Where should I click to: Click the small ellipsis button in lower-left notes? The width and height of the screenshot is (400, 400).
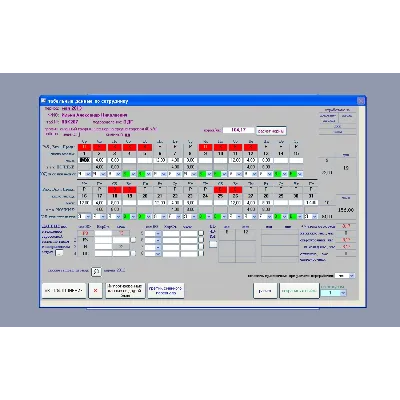coord(59,253)
